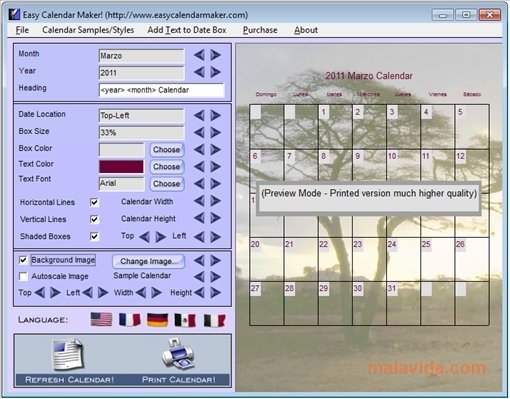Screen dimensions: 510x399
Task: Increase Box Size with right arrow
Action: tap(216, 132)
